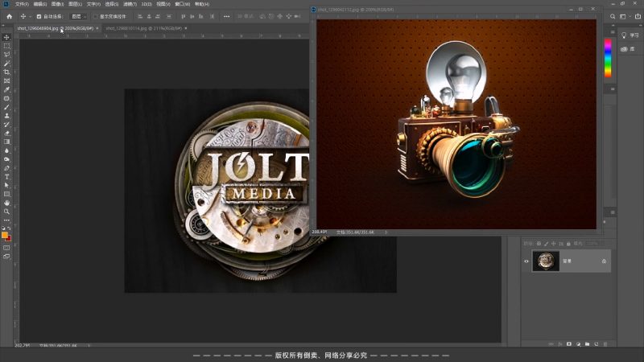Open the 图层 auto-select target dropdown

coord(78,16)
